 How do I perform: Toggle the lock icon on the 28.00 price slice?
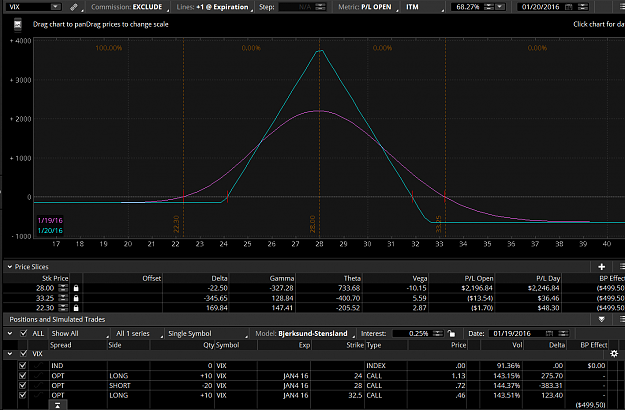click(x=76, y=288)
